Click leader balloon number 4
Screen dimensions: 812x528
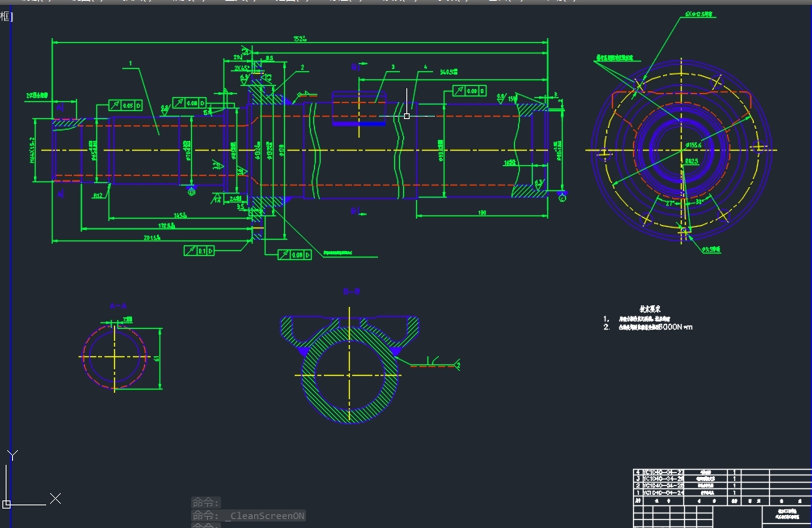pyautogui.click(x=426, y=67)
